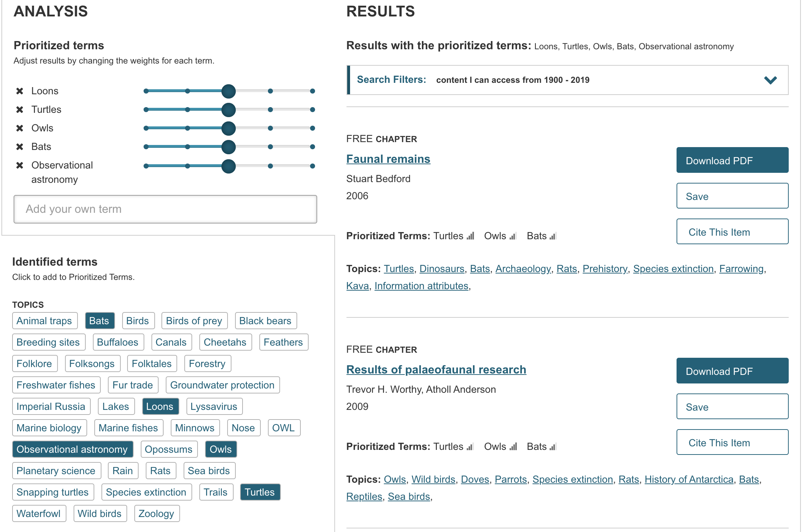Click Bats weight bars icon in palaeofaunal result
The height and width of the screenshot is (532, 803).
pyautogui.click(x=553, y=447)
